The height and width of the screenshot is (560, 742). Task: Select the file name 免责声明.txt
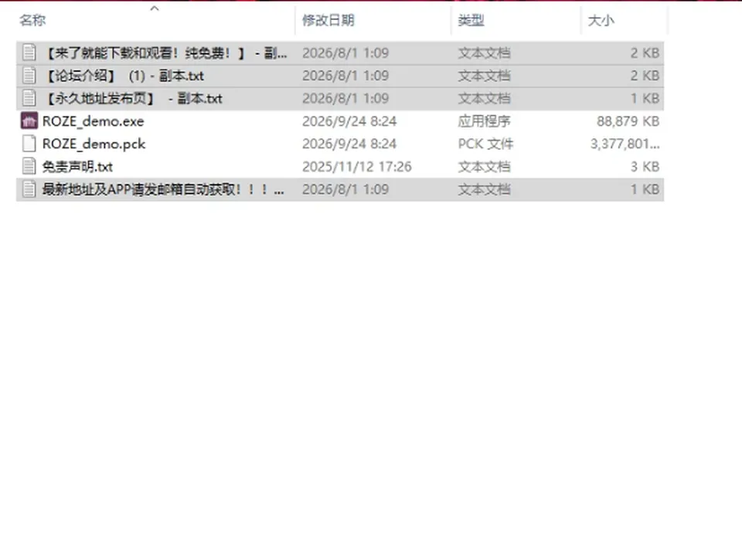(x=77, y=167)
